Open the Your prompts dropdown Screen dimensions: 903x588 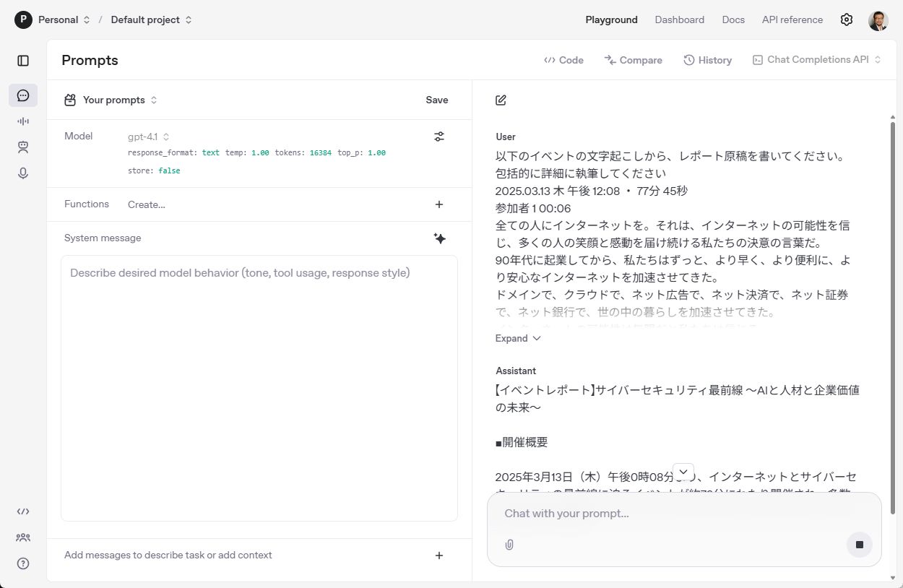coord(119,100)
